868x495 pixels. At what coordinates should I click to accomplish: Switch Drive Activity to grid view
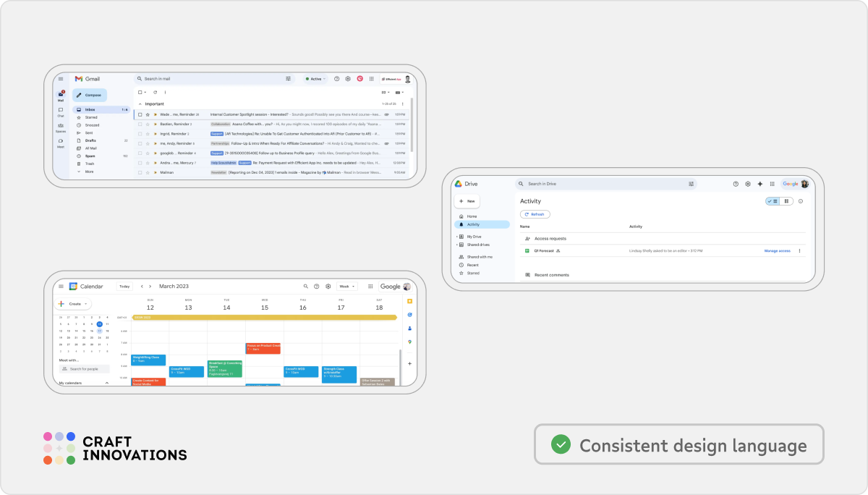point(786,201)
